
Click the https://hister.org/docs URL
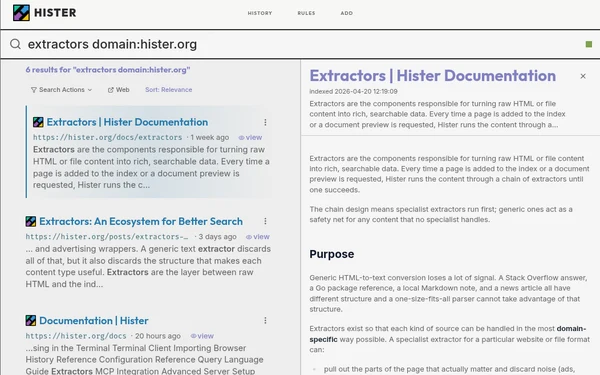[x=76, y=336]
